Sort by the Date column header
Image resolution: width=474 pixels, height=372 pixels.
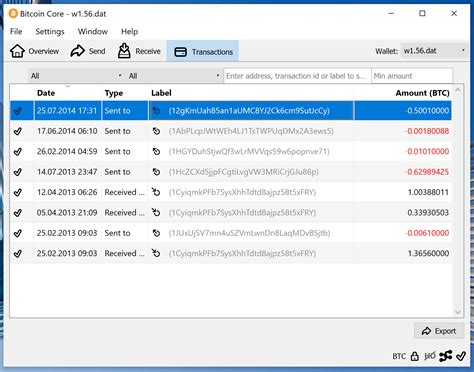coord(46,93)
